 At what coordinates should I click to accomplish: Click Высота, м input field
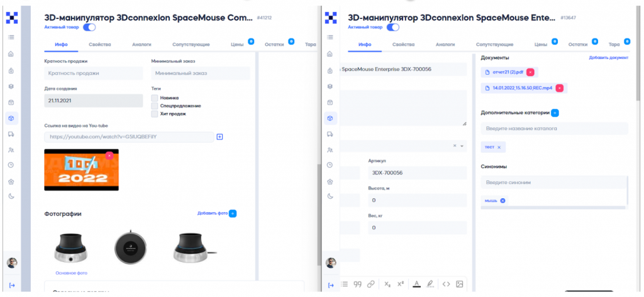pos(418,200)
